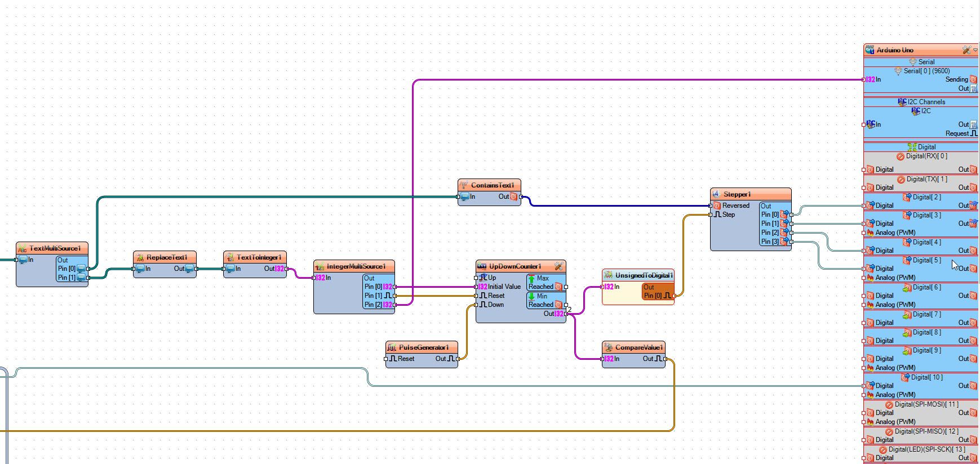Screen dimensions: 980x464
Task: Click the Up clock icon on UpDownCounter1
Action: 483,278
